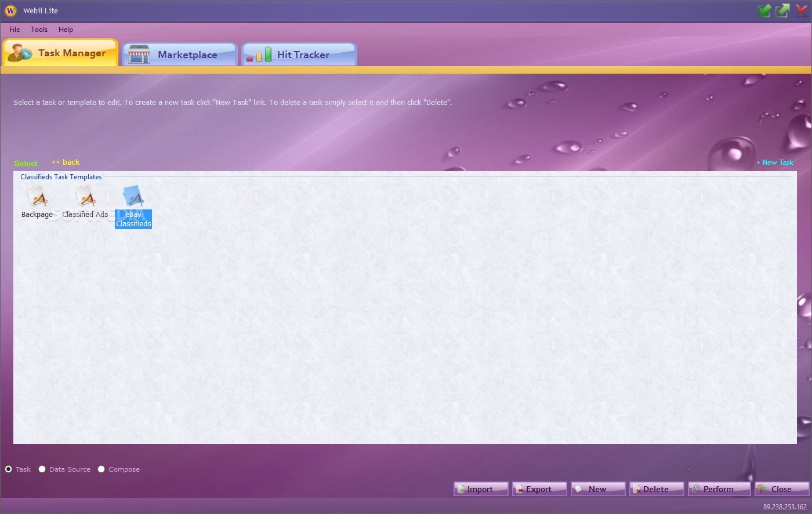Close the window with red X
The width and height of the screenshot is (812, 514).
(x=802, y=10)
